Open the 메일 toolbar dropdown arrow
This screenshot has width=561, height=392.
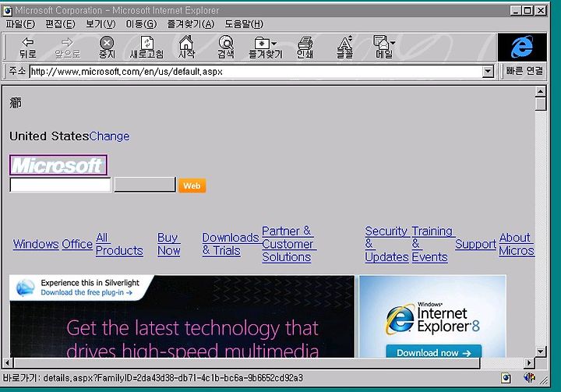(x=393, y=43)
